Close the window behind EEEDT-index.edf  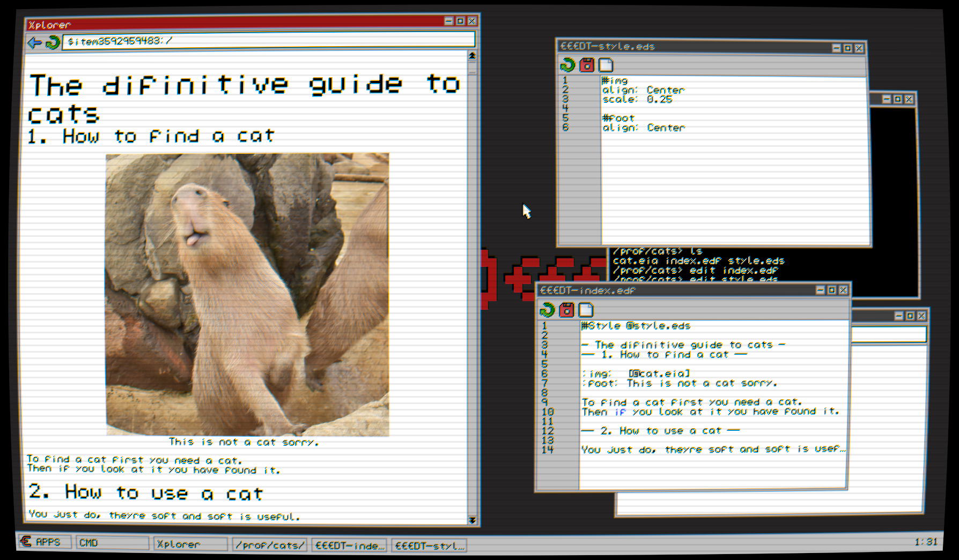tap(921, 316)
